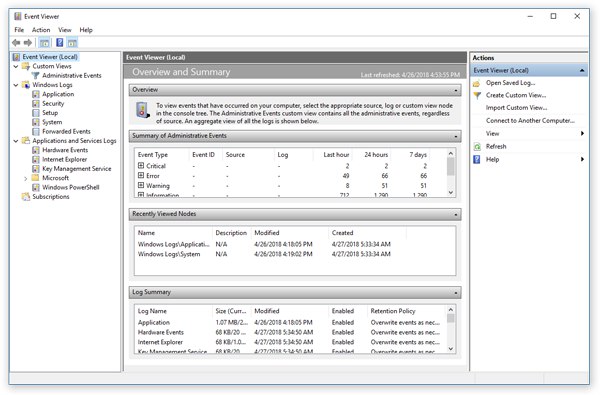Click Import Custom View... action
Screen dimensions: 600x395
pos(517,108)
